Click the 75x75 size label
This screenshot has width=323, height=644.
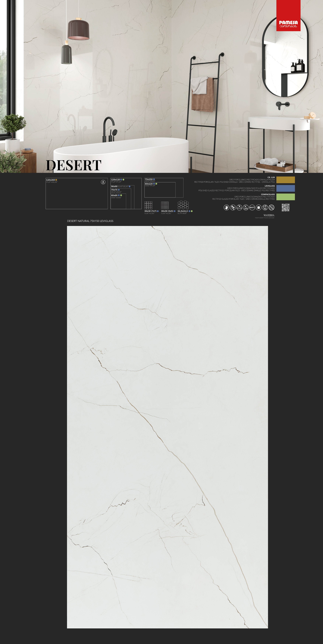coord(114,190)
